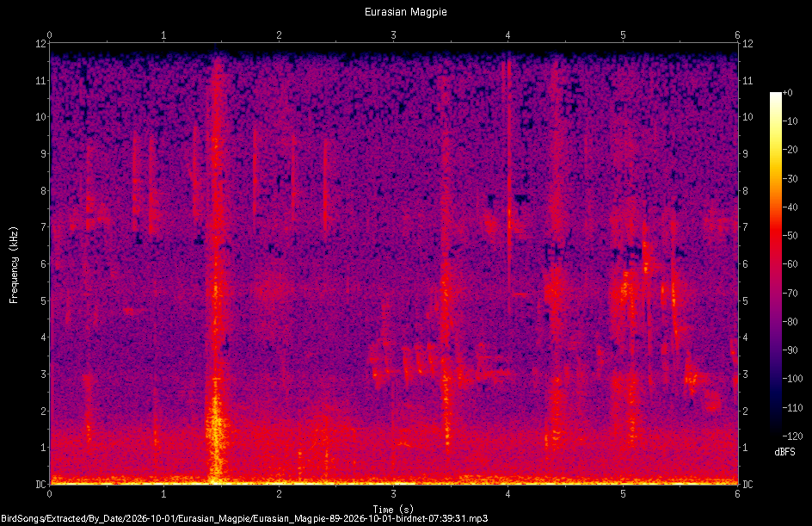The width and height of the screenshot is (812, 526).
Task: Click the '-100' color scale label
Action: 792,379
